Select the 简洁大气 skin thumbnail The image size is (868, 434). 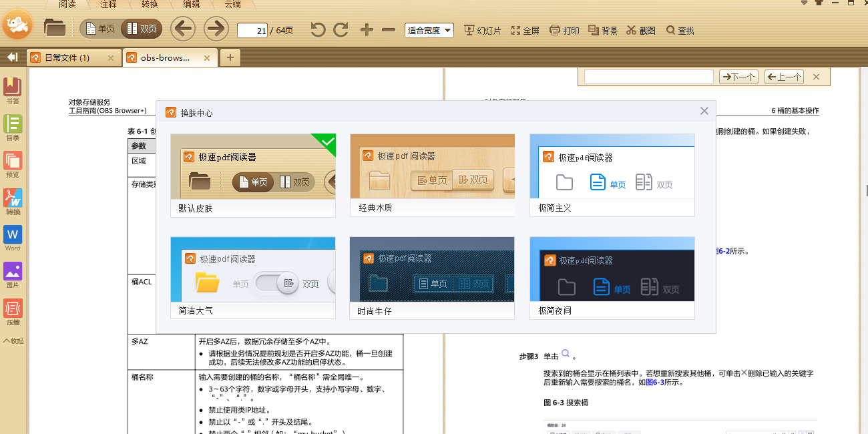click(x=253, y=278)
